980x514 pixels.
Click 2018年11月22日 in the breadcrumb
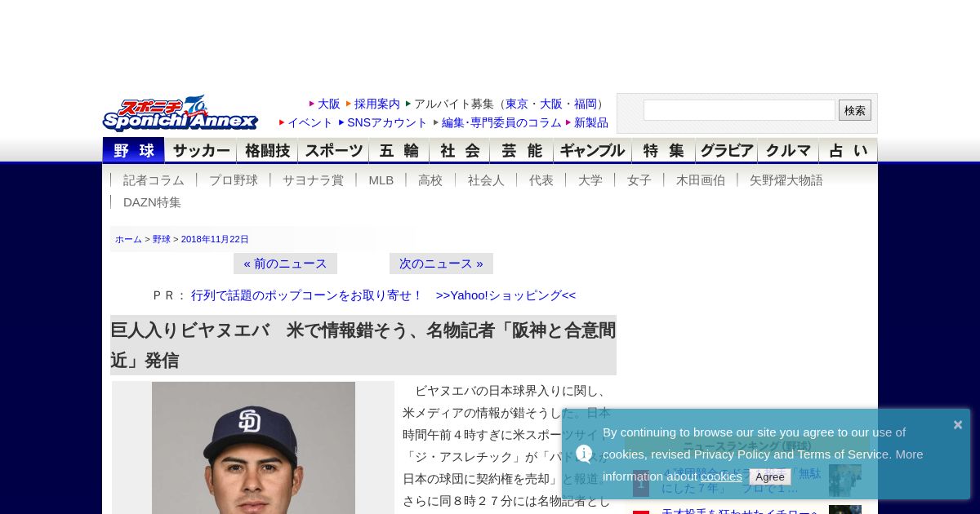(x=215, y=239)
